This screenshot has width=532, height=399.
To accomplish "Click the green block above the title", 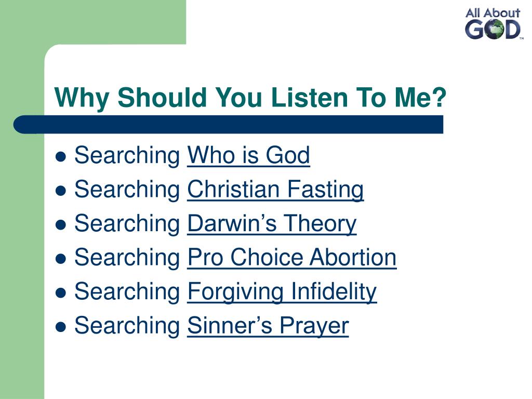I will point(93,22).
